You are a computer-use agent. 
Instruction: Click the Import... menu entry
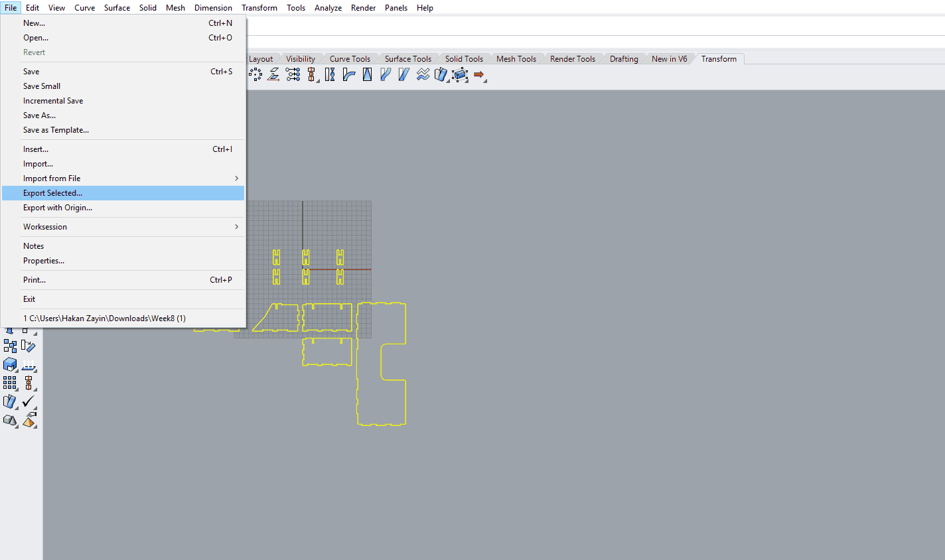pyautogui.click(x=123, y=164)
